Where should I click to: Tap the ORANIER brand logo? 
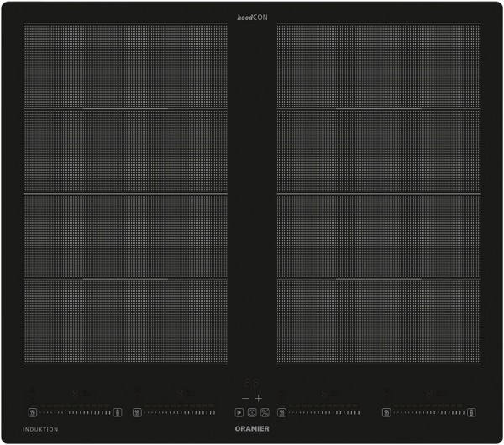[252, 428]
